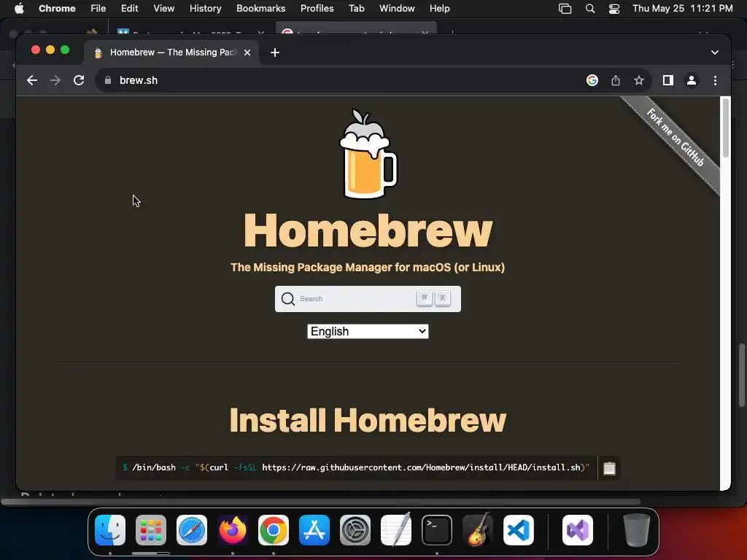The width and height of the screenshot is (747, 560).
Task: Go back using the browser back arrow
Action: click(32, 80)
